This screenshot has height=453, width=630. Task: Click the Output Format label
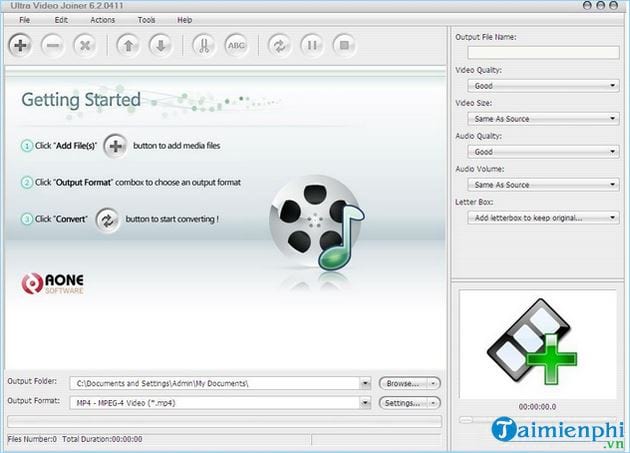pos(34,401)
